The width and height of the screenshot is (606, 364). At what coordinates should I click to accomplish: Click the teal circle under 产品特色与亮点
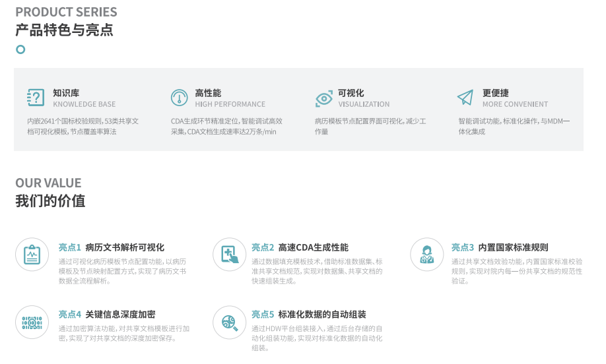point(20,49)
